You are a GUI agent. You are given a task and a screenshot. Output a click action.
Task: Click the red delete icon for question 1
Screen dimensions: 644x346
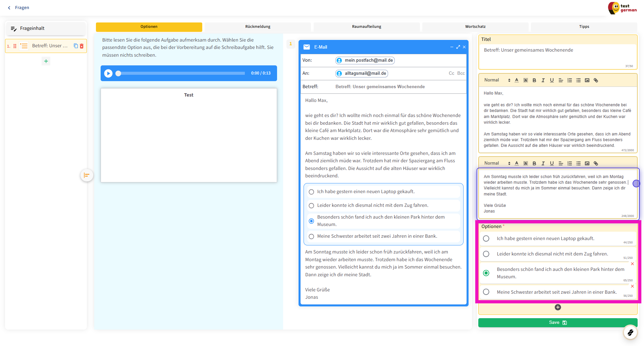(x=82, y=46)
